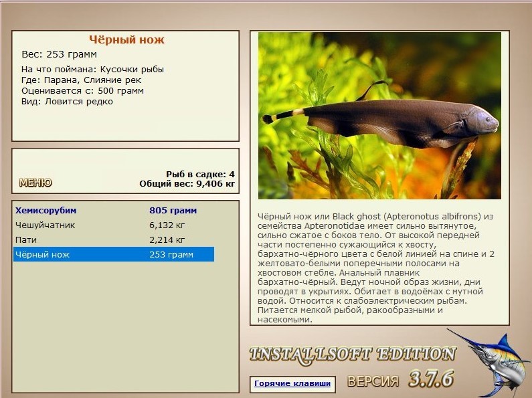Viewport: 532px width, 398px height.
Task: Click the black ghost knifefish photo
Action: [x=379, y=116]
